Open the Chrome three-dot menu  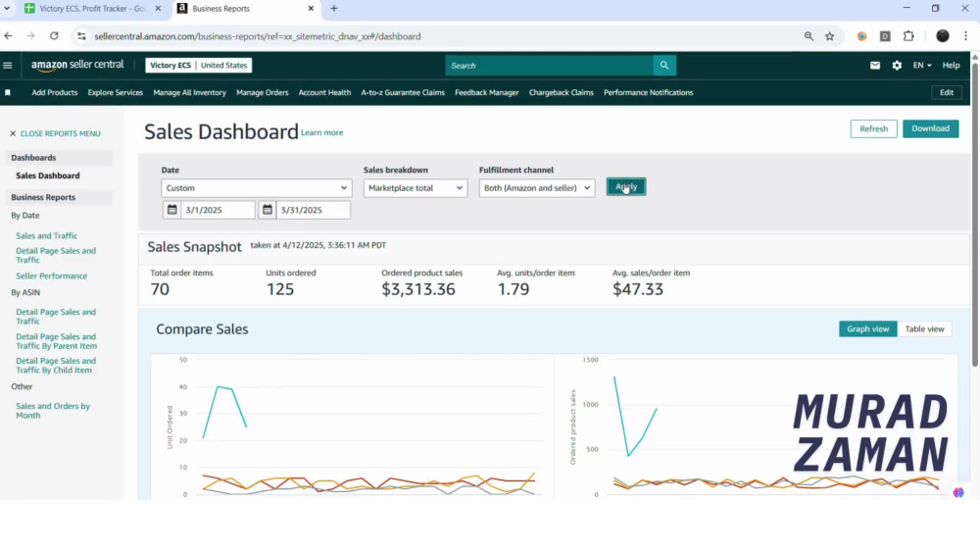tap(965, 36)
